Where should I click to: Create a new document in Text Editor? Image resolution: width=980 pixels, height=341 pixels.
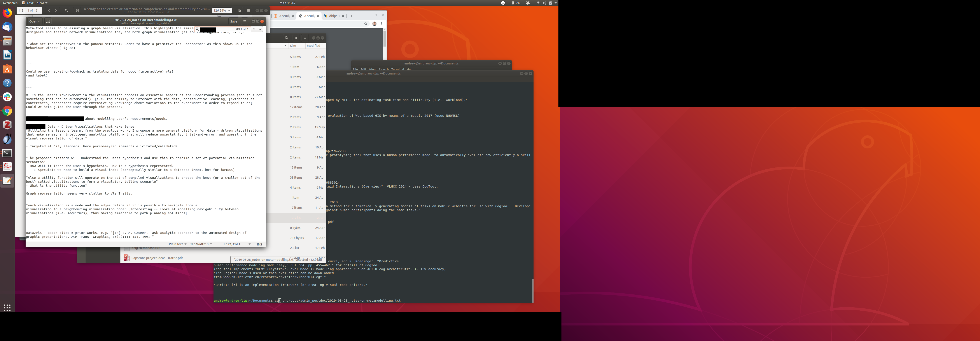(x=48, y=21)
